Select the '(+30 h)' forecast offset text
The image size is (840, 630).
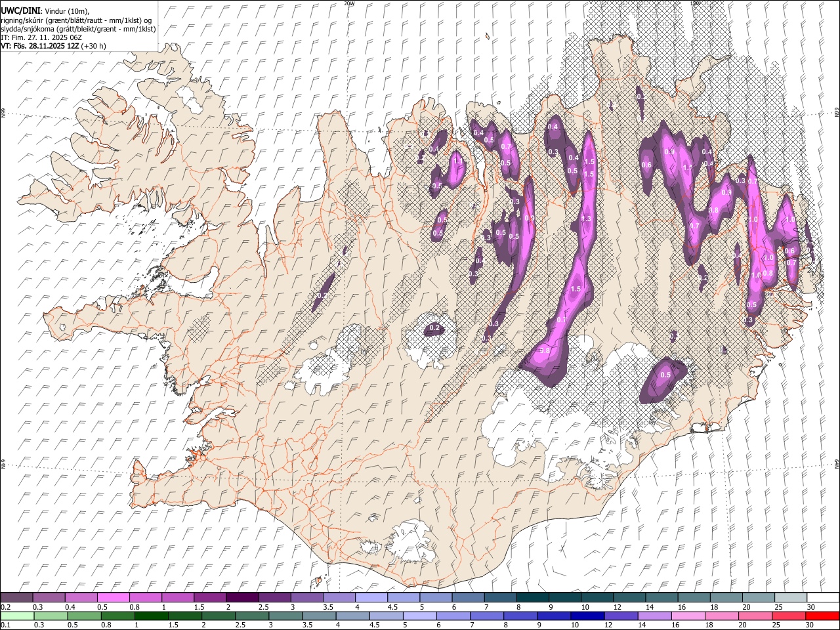click(94, 46)
